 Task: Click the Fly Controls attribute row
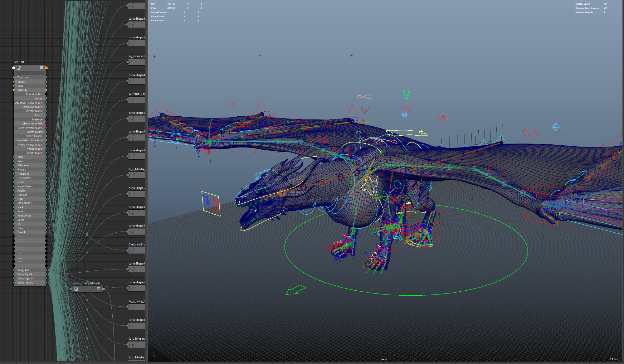24,178
